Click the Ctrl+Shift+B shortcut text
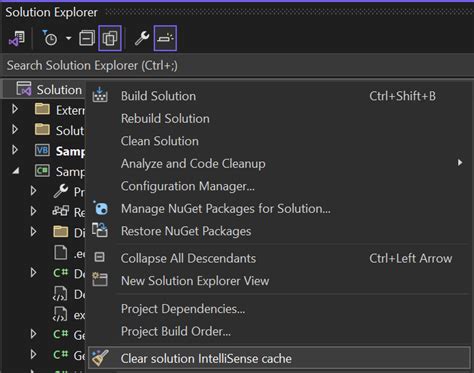Image resolution: width=474 pixels, height=373 pixels. 402,96
